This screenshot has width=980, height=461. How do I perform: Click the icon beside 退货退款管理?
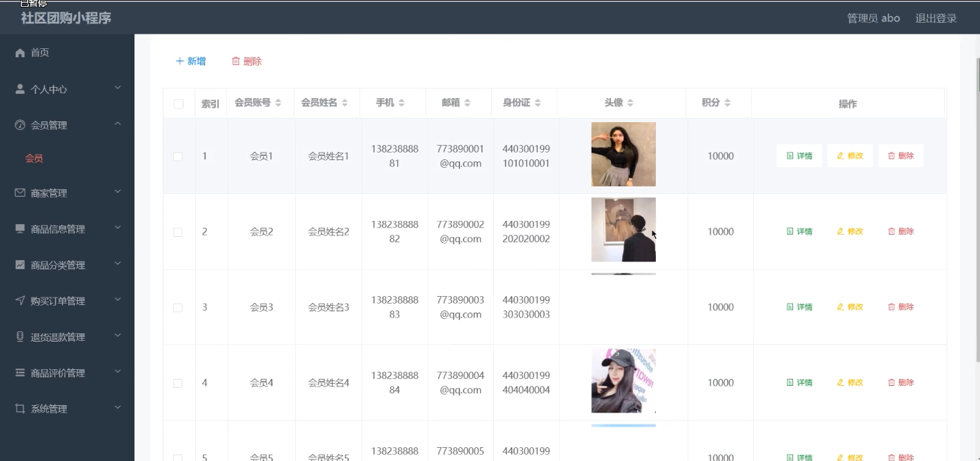coord(20,337)
